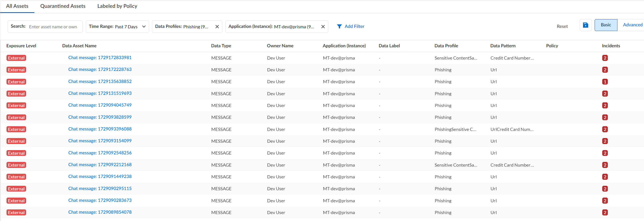The width and height of the screenshot is (644, 221).
Task: Switch to Basic filter mode
Action: [x=606, y=25]
